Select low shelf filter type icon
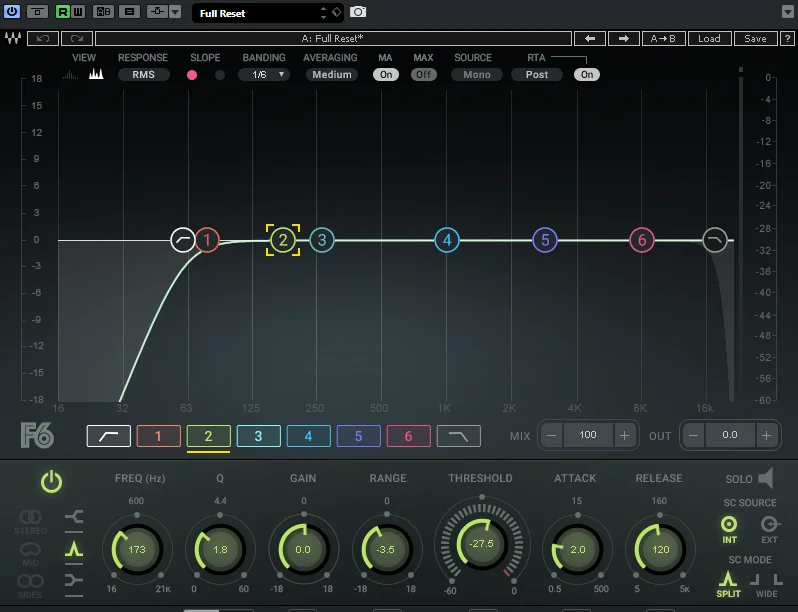The height and width of the screenshot is (612, 798). point(74,517)
